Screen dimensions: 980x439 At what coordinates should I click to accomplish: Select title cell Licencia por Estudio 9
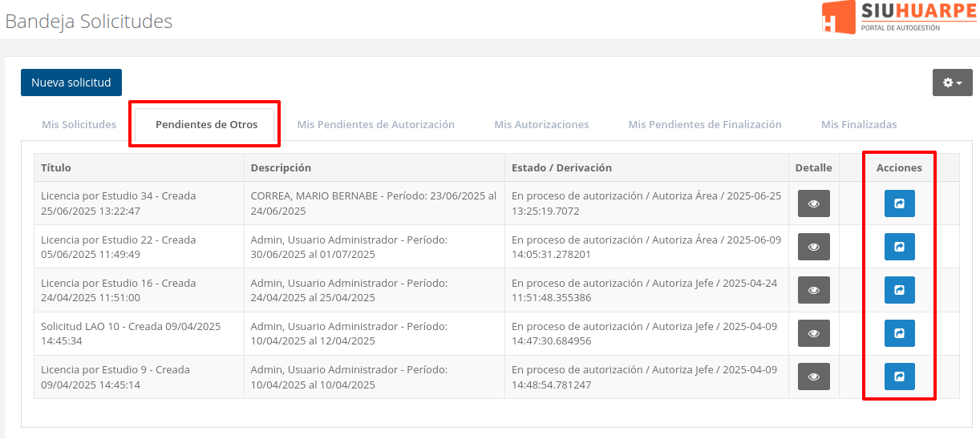(x=139, y=377)
